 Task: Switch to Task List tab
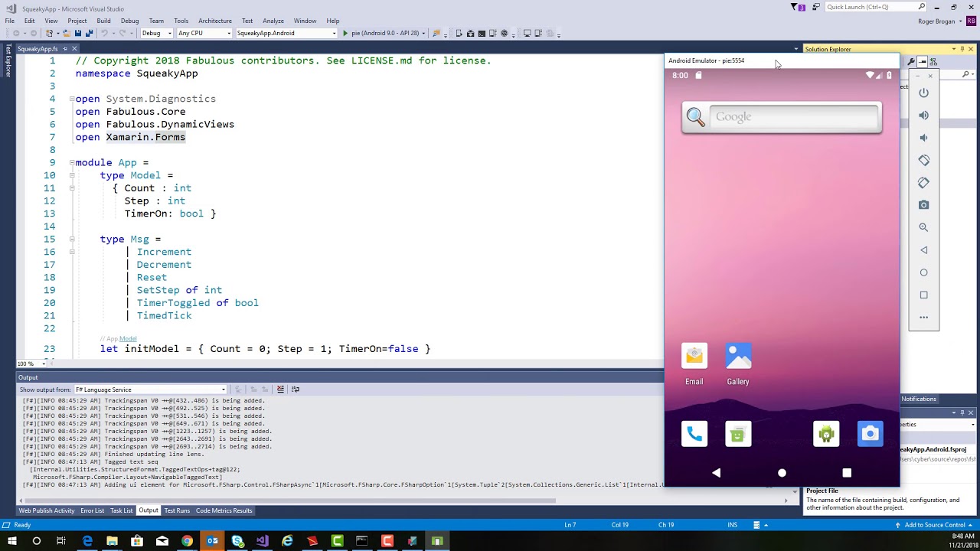[121, 510]
